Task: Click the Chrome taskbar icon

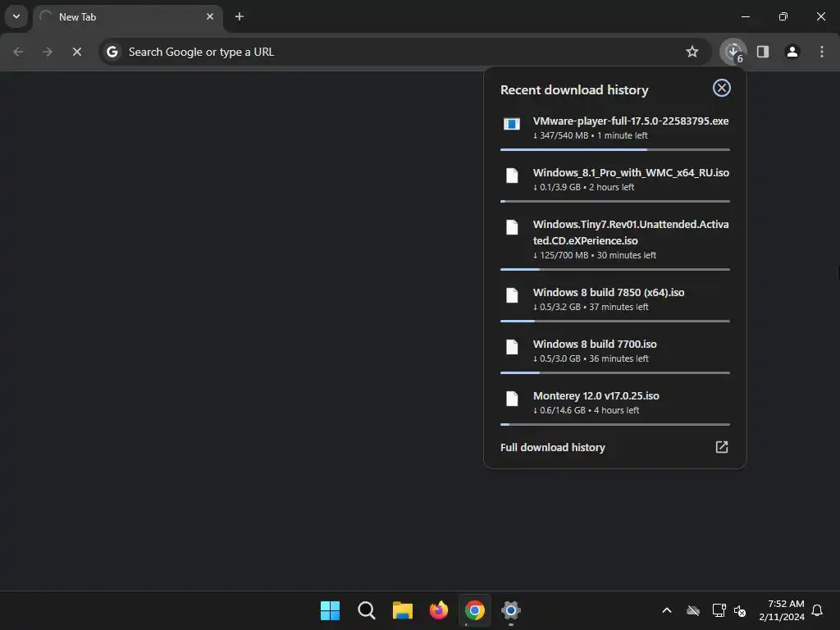Action: coord(475,610)
